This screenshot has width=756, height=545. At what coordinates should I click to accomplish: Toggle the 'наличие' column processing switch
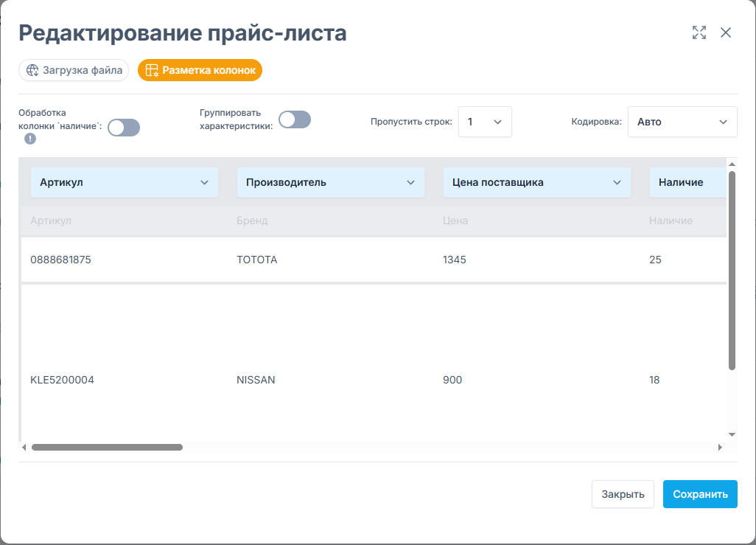click(124, 128)
